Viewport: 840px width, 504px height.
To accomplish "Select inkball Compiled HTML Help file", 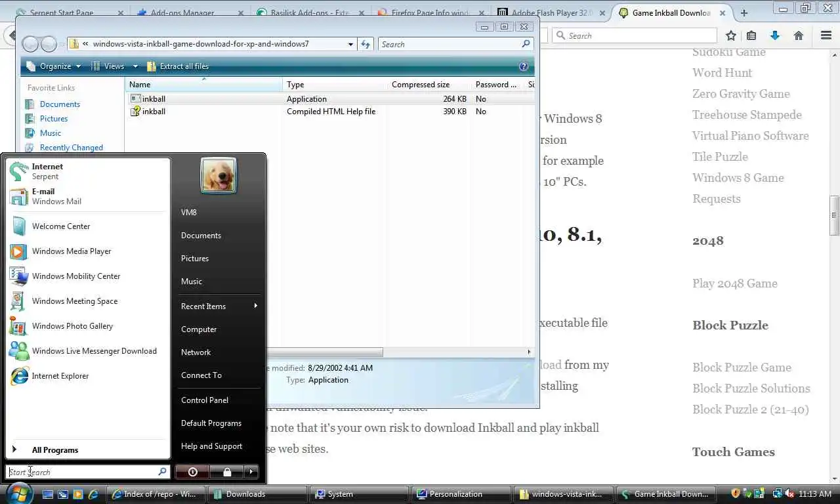I will click(328, 112).
